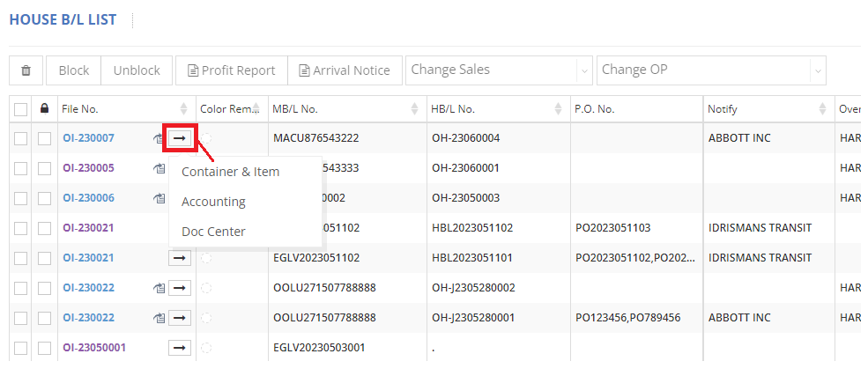Select Accounting in the popup menu
This screenshot has height=376, width=868.
(x=213, y=202)
